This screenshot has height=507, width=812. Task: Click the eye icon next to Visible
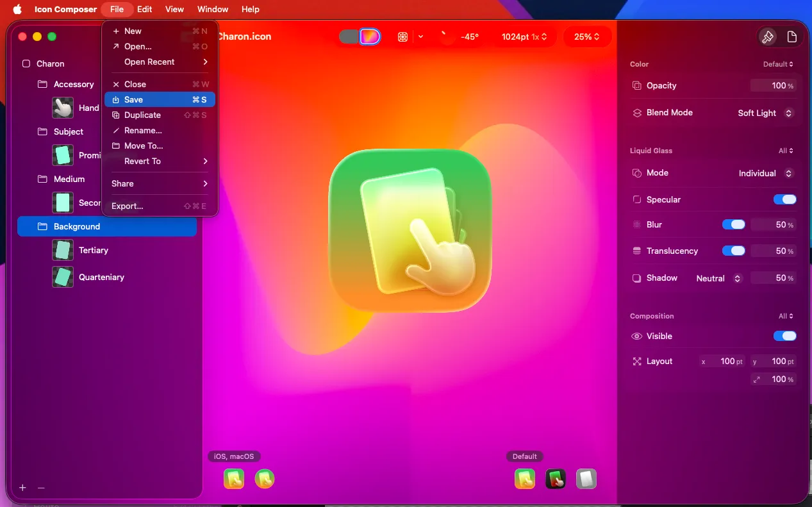point(637,336)
